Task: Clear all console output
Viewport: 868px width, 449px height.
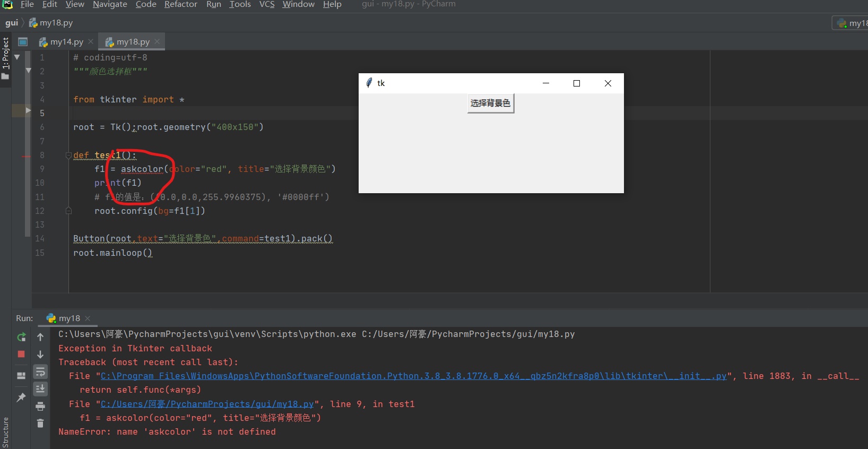Action: (40, 424)
